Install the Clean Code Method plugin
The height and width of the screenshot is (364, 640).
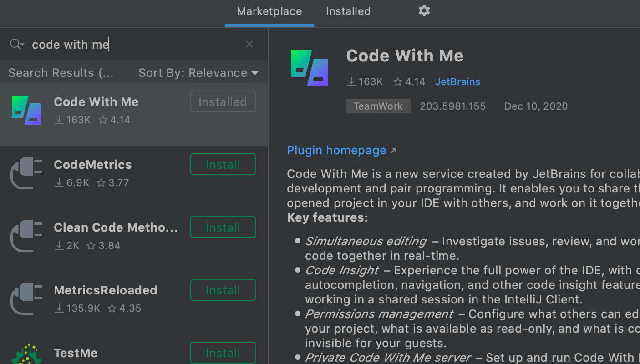(x=223, y=227)
